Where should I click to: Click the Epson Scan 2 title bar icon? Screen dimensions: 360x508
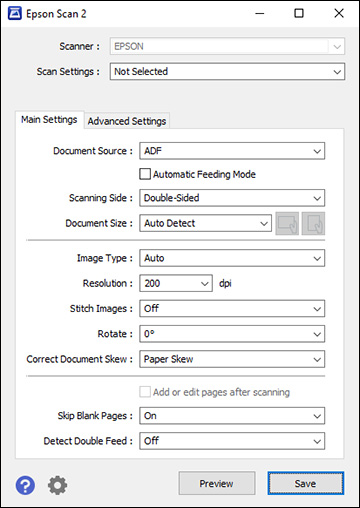tap(15, 14)
